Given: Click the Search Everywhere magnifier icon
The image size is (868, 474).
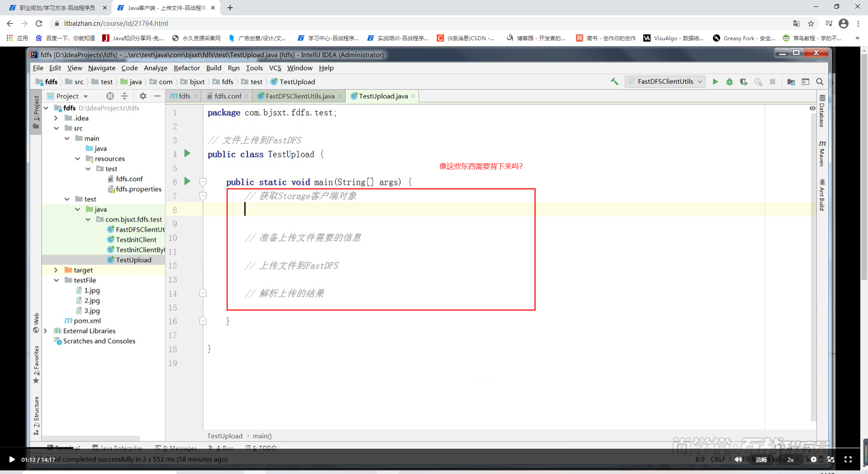Looking at the screenshot, I should tap(820, 81).
